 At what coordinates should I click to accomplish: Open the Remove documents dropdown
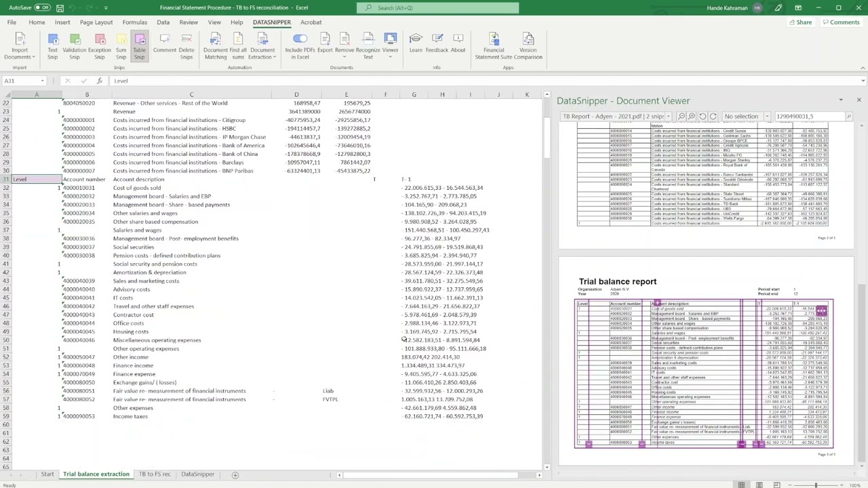(x=344, y=46)
